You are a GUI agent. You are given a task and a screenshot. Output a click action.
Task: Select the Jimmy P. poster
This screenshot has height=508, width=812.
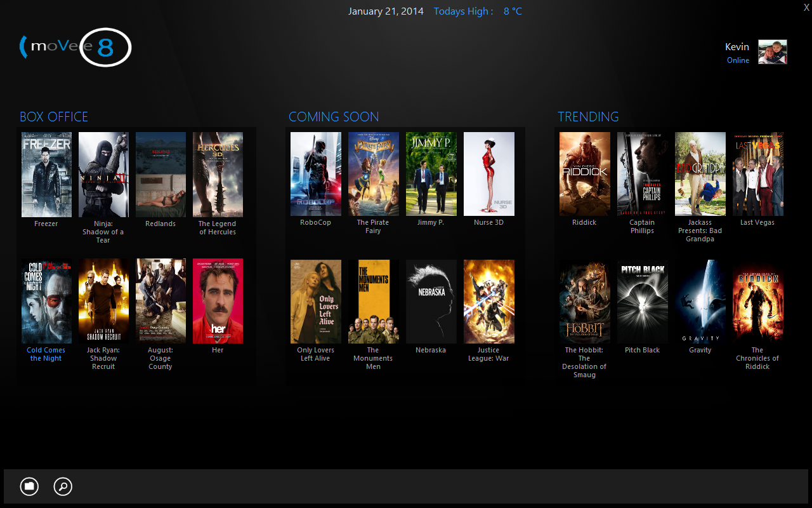click(x=431, y=174)
